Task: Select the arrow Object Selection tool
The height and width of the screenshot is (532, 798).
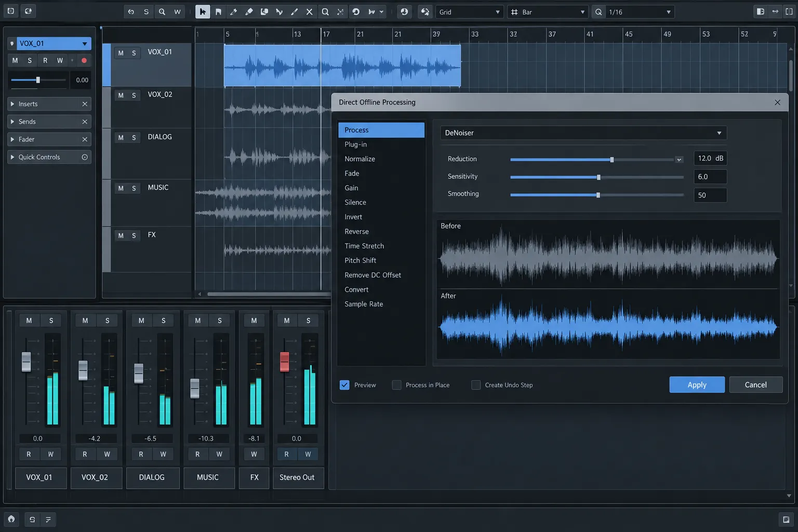Action: [x=203, y=11]
